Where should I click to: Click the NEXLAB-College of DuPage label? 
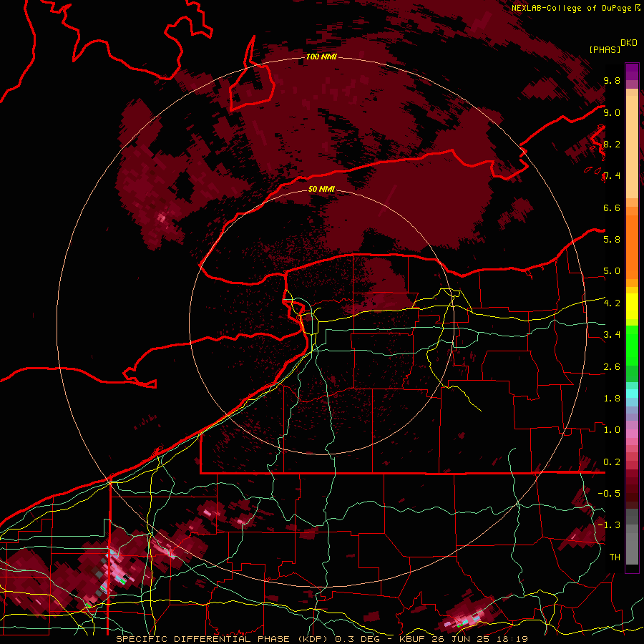click(572, 8)
